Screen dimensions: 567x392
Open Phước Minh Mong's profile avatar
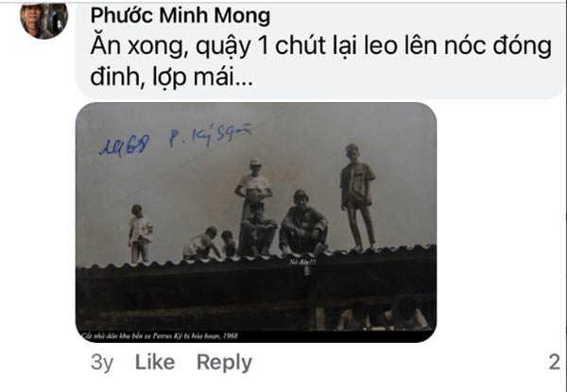click(43, 20)
